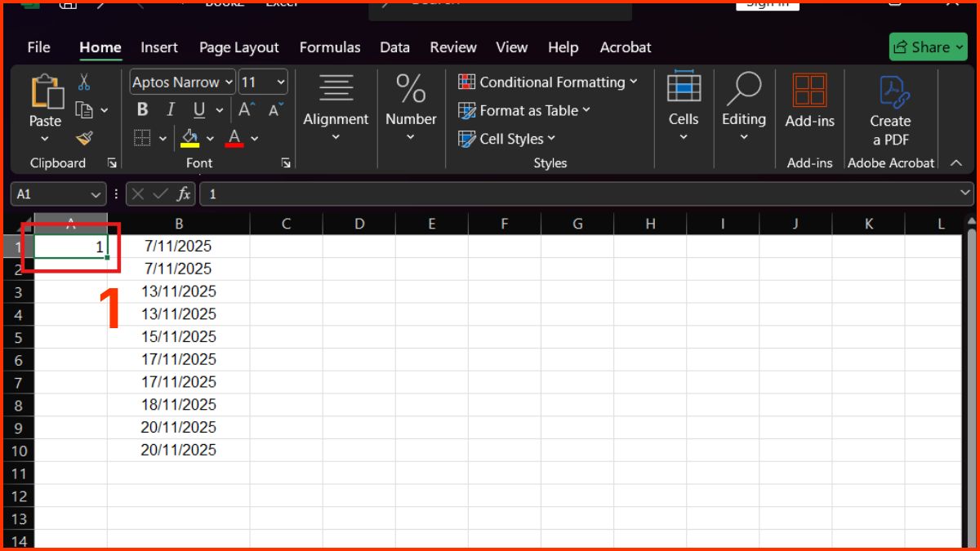Change font color using the red swatch

tap(234, 138)
